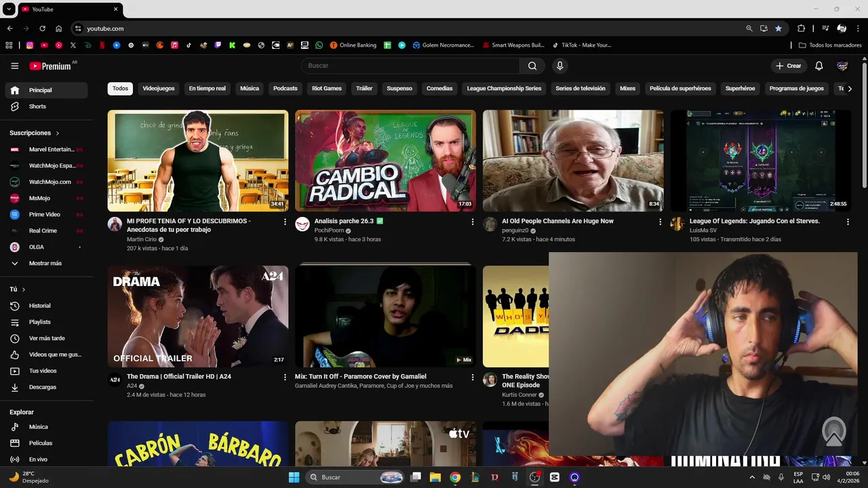Open Marvel Entertainment subscription
This screenshot has width=868, height=488.
pos(46,149)
